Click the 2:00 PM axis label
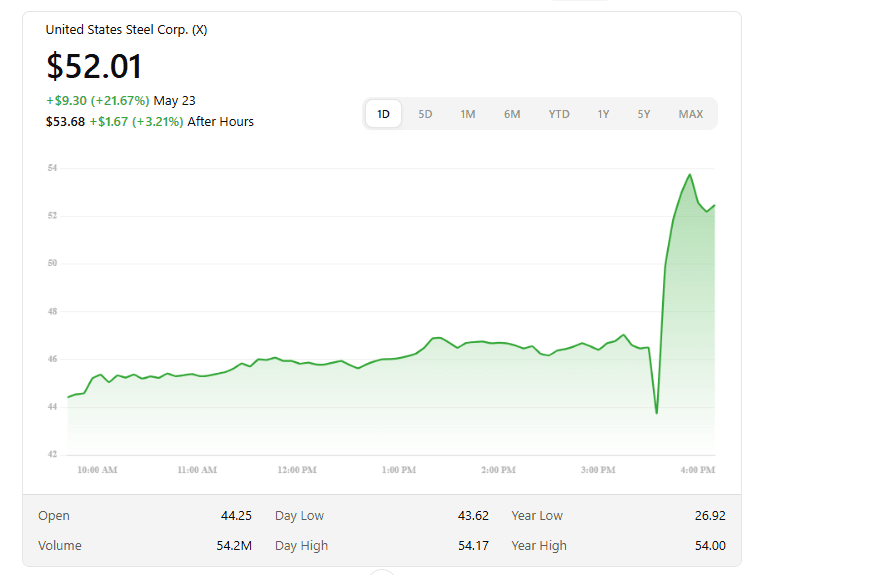 click(x=498, y=470)
